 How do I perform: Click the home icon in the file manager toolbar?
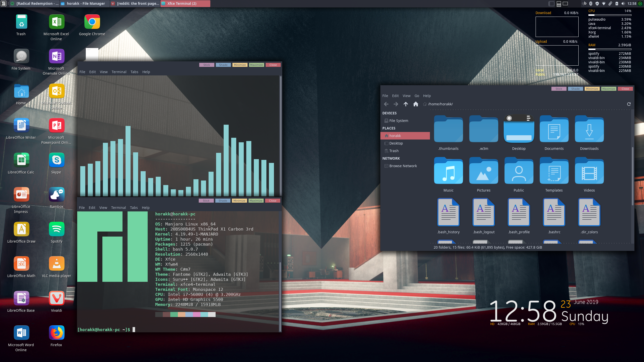[416, 104]
